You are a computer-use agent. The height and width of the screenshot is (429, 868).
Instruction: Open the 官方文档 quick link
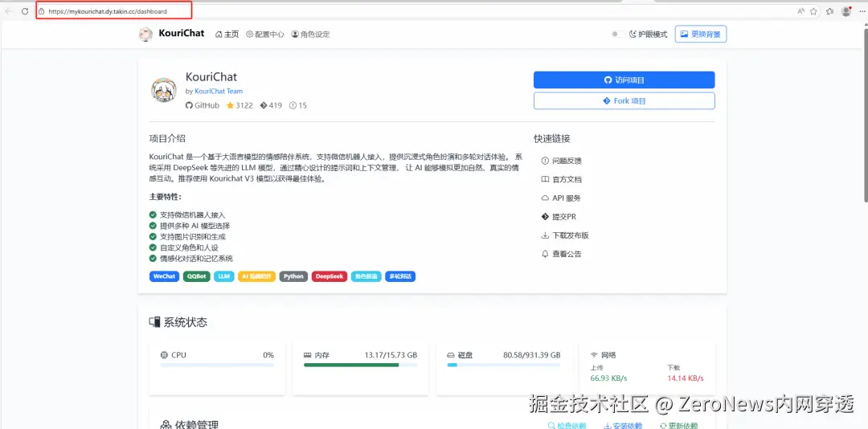click(x=561, y=179)
